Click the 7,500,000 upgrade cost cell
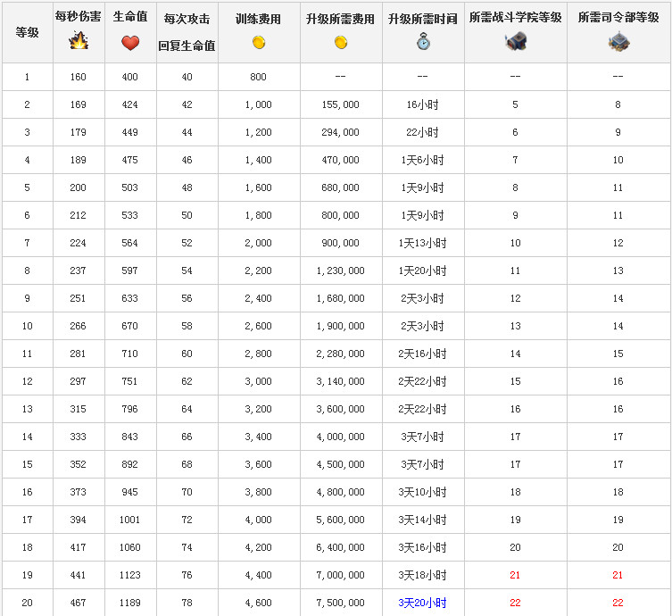Image resolution: width=672 pixels, height=616 pixels. coord(341,603)
